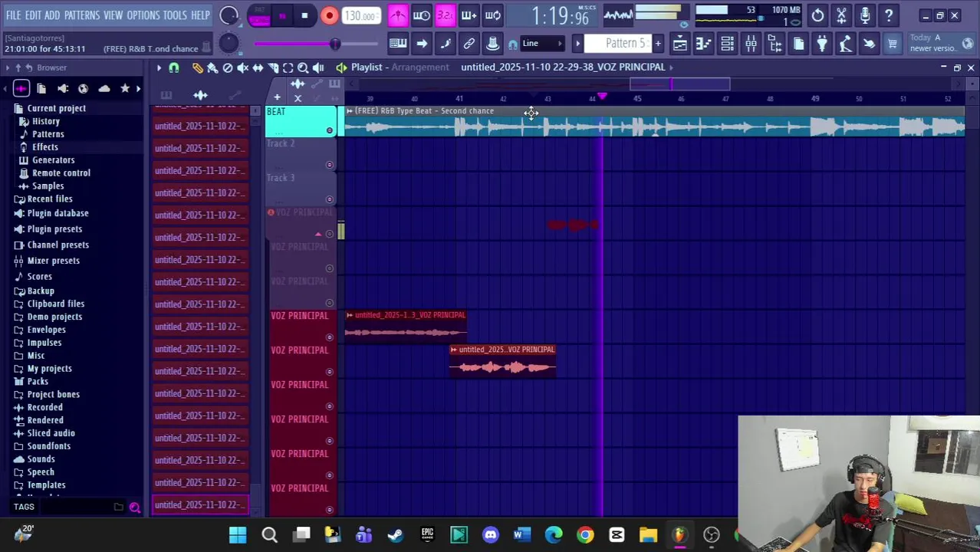The height and width of the screenshot is (552, 980).
Task: Click the TAGS label in Browser
Action: [x=24, y=507]
